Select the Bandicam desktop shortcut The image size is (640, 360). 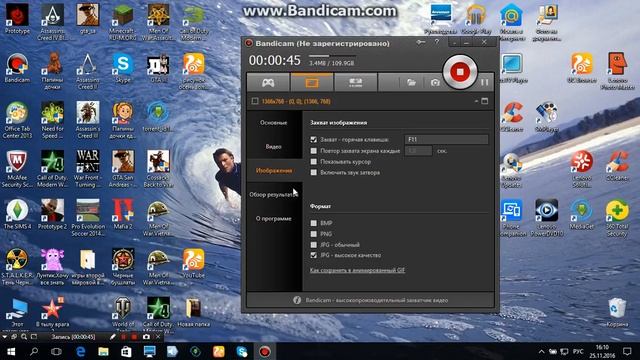coord(17,69)
